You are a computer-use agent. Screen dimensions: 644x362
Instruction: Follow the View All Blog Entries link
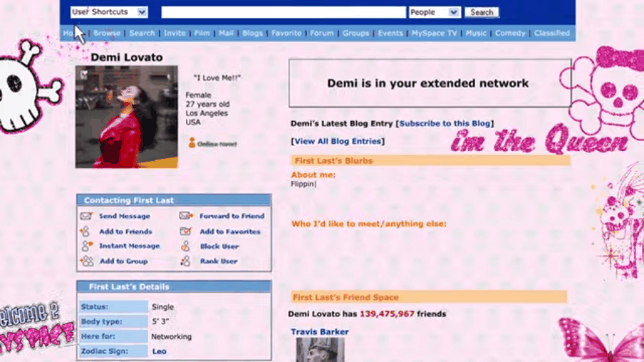click(x=338, y=142)
